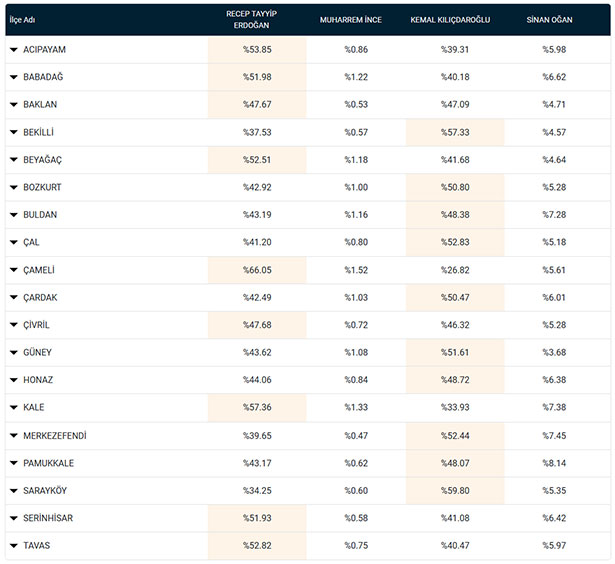Click the %34.25 cell for SARAYKÖY
The width and height of the screenshot is (615, 564).
click(x=257, y=491)
